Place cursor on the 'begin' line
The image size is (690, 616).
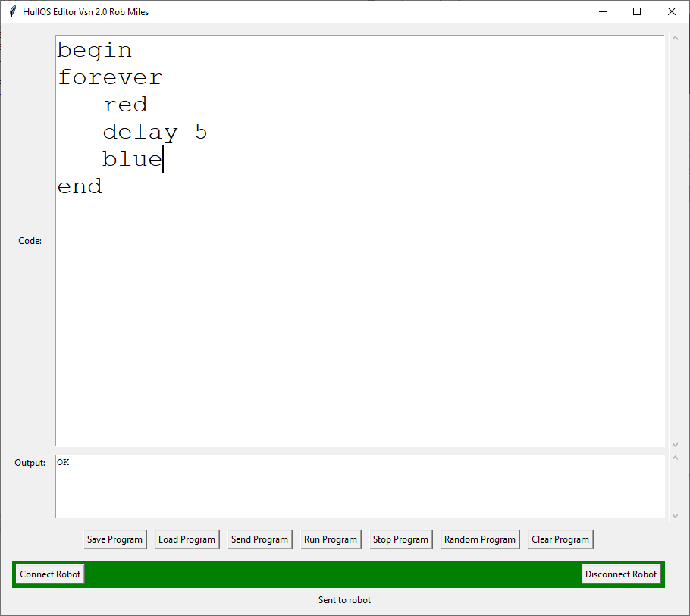94,50
